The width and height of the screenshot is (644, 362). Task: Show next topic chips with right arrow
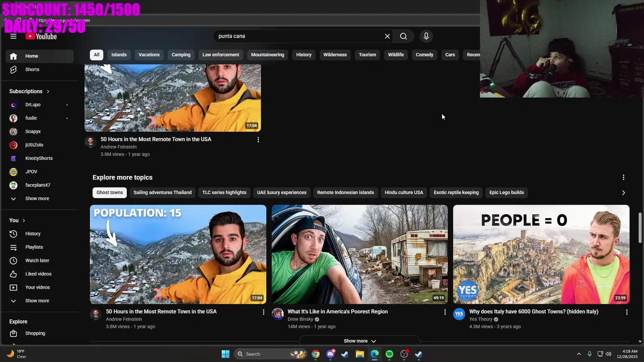[623, 193]
